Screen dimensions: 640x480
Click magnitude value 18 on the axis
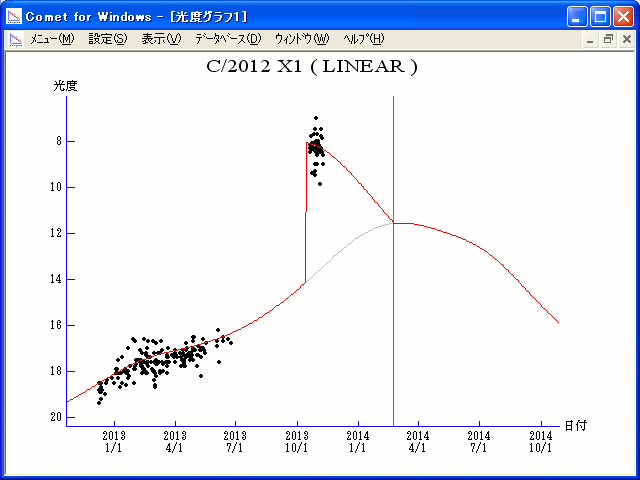point(56,371)
